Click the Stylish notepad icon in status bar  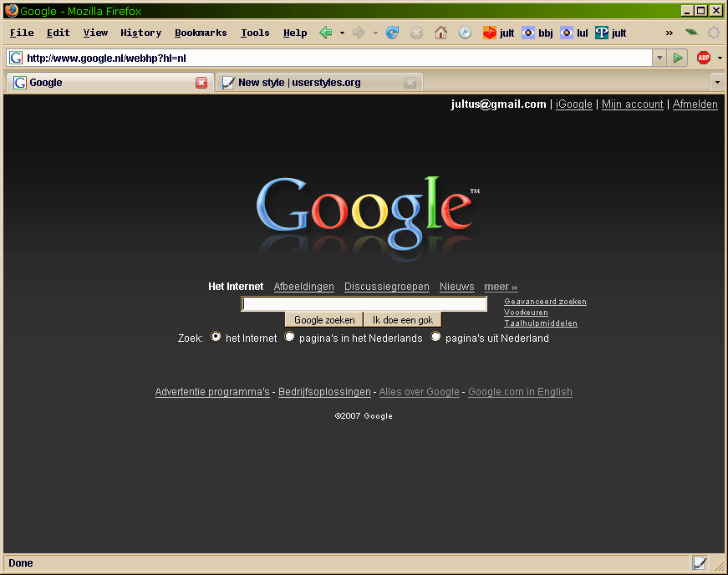700,563
